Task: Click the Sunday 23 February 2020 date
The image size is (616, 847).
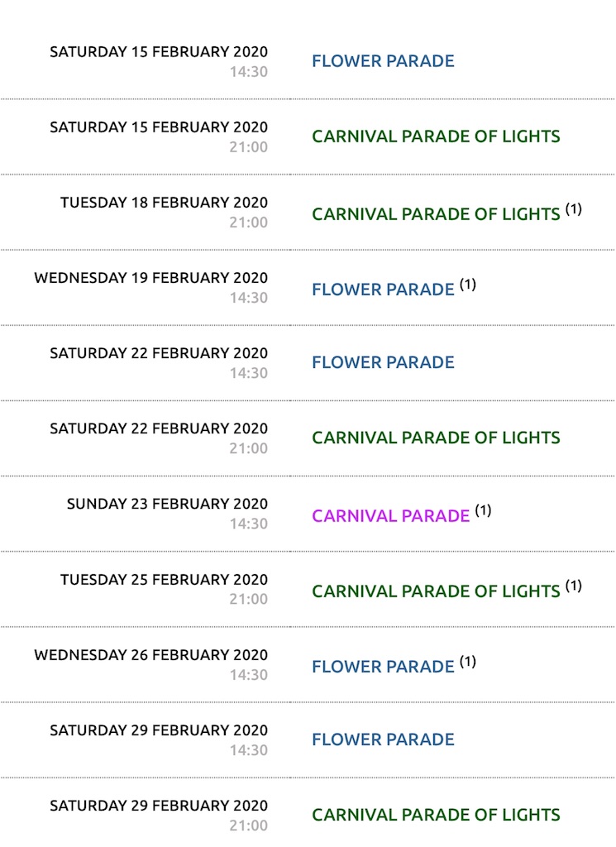Action: (167, 504)
